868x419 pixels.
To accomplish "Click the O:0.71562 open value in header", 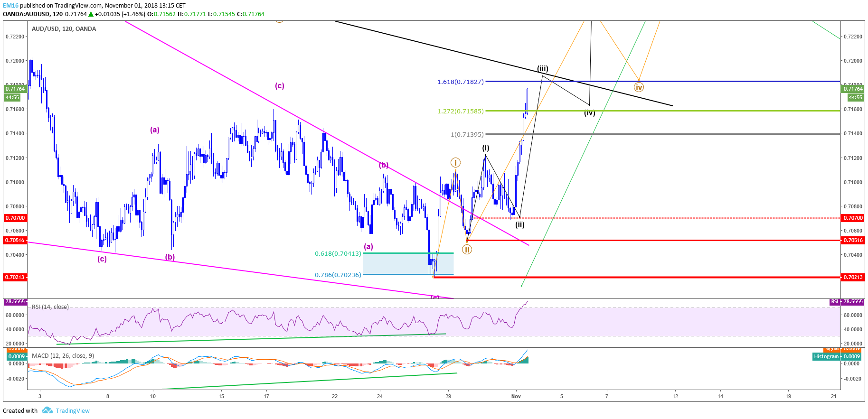I will [161, 14].
